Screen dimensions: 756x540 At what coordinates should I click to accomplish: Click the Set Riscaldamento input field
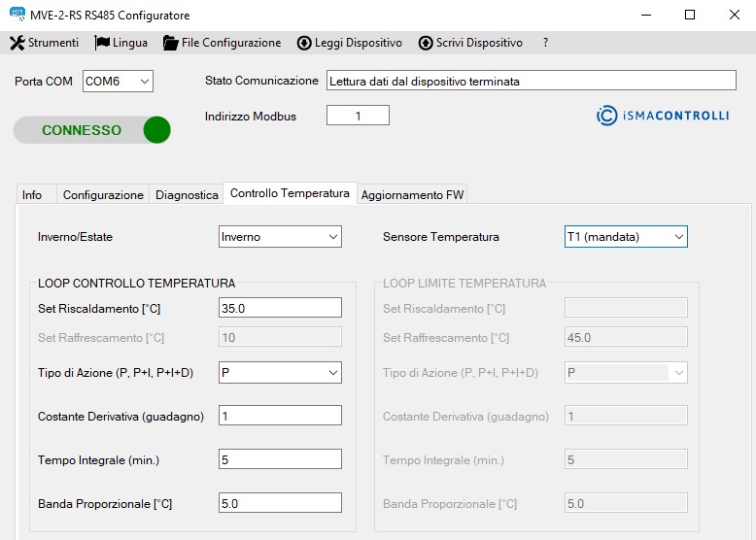280,308
